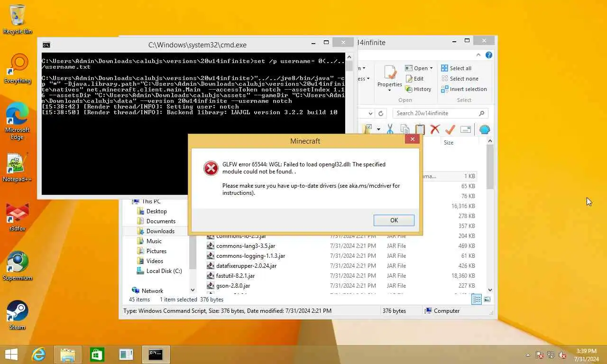Screen dimensions: 607x364
Task: Open the Windows Store taskbar icon
Action: click(x=97, y=355)
